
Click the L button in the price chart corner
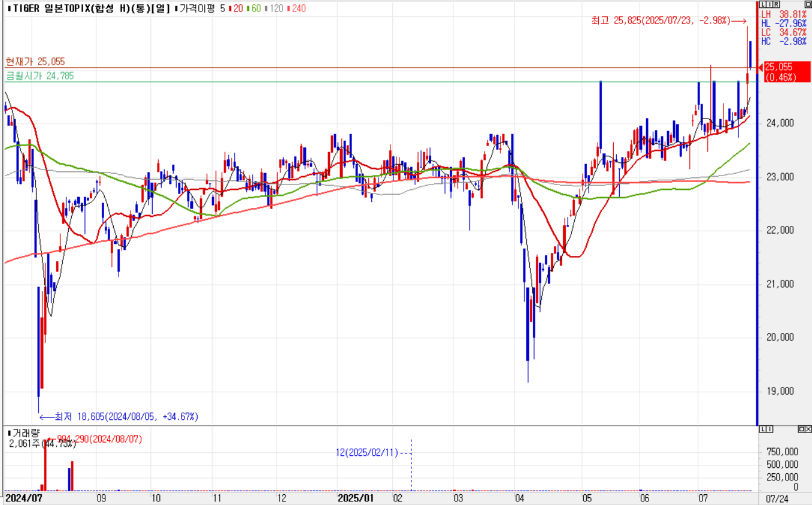(x=762, y=5)
